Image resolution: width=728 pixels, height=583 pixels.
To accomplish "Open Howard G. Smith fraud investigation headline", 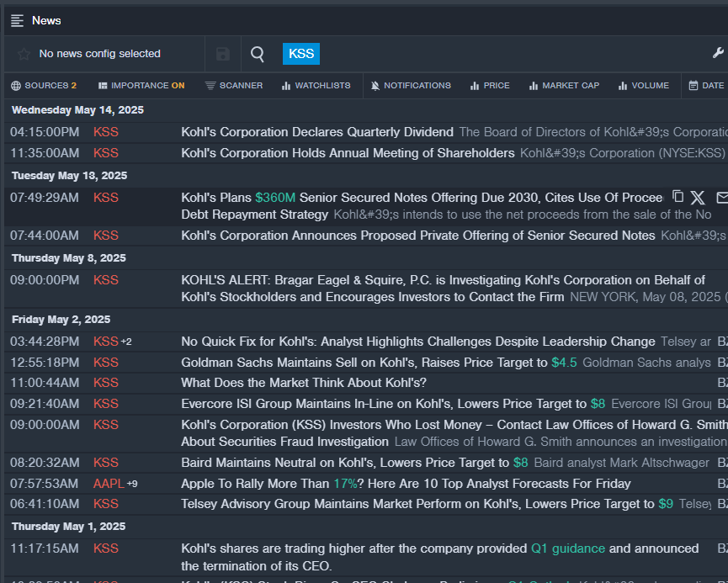I will 454,432.
